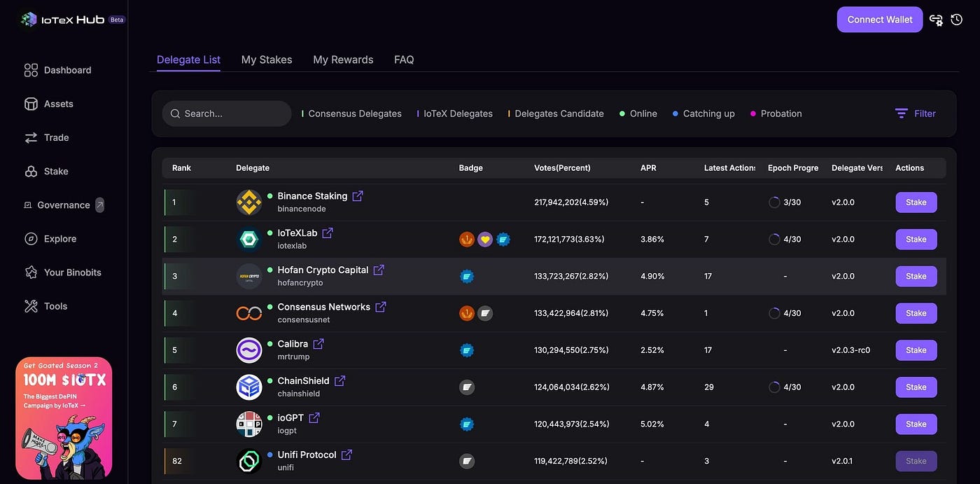Expand the Governance external menu item

pos(64,205)
